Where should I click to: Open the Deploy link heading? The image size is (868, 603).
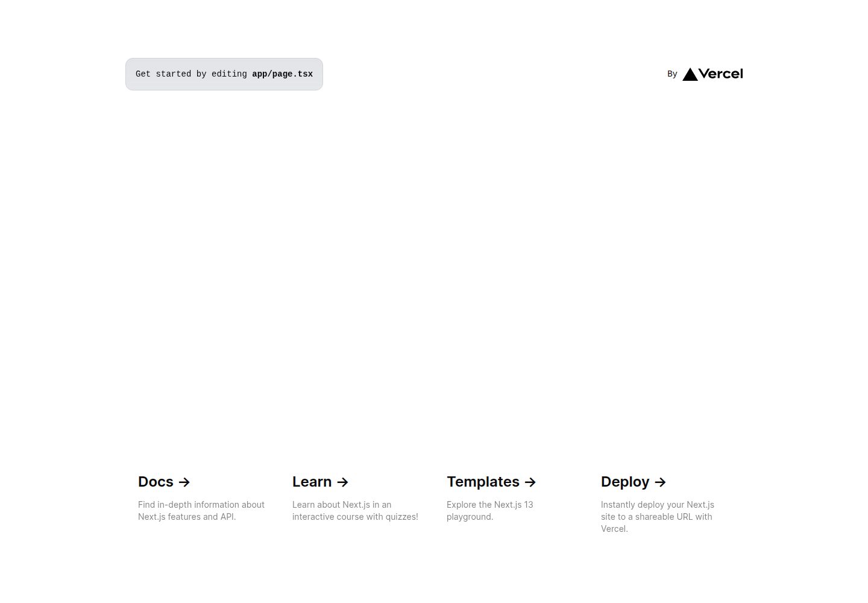coord(634,482)
